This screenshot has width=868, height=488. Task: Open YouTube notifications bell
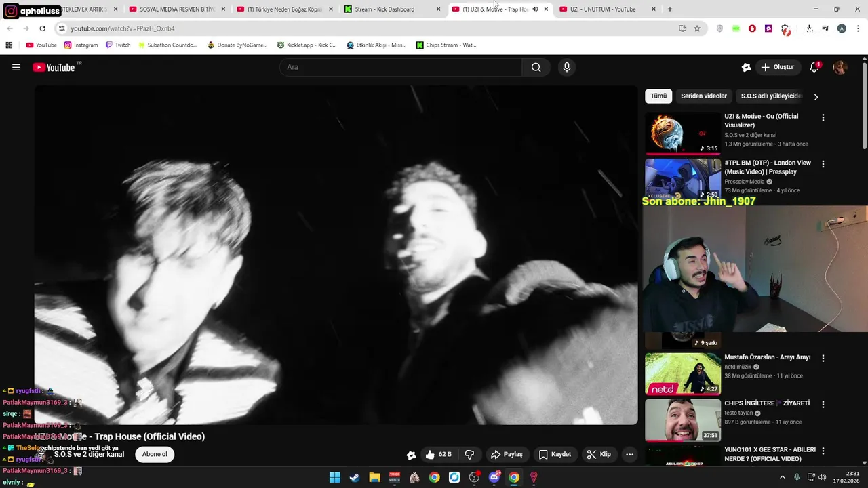(x=814, y=67)
